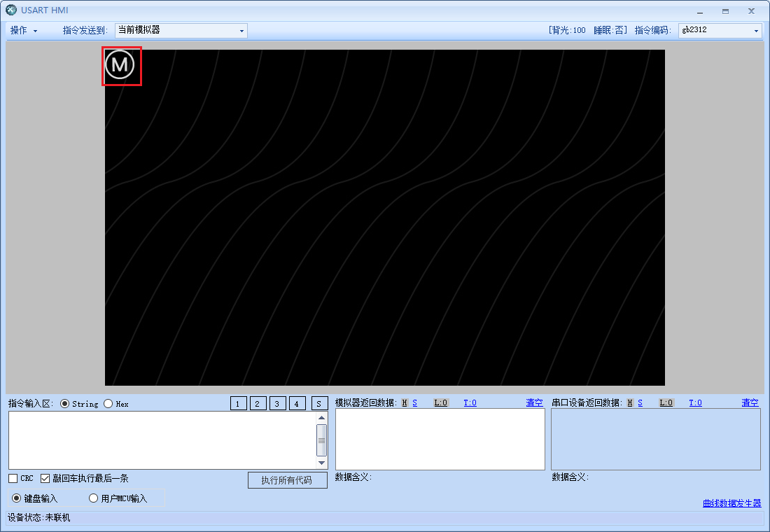The image size is (770, 532).
Task: Click the 执行所有代码 button
Action: pos(287,480)
